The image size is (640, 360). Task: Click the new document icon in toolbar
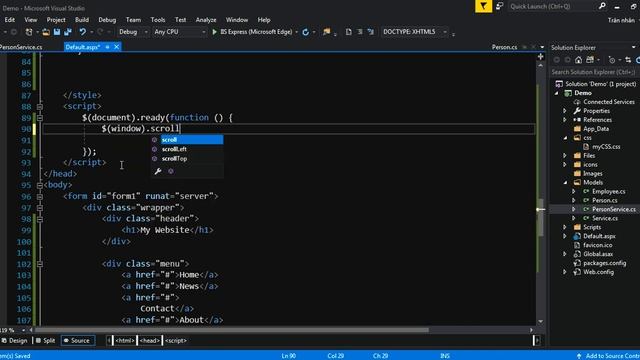348,32
